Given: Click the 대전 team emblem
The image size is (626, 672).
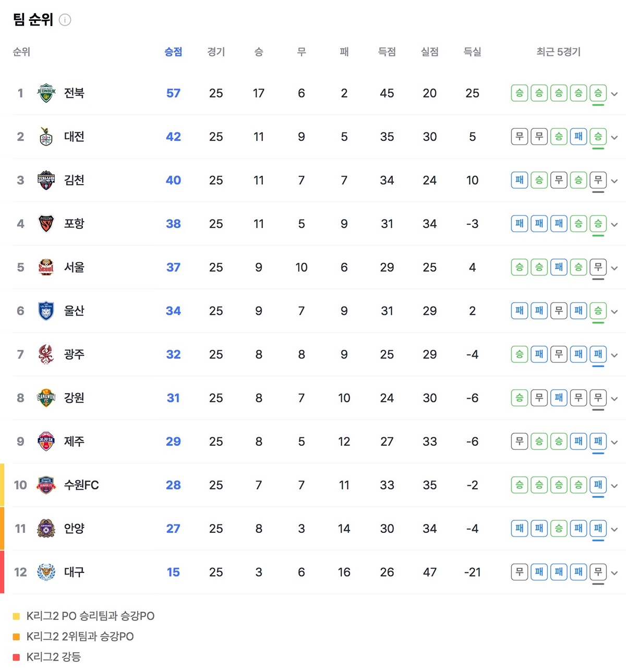Looking at the screenshot, I should [x=46, y=137].
